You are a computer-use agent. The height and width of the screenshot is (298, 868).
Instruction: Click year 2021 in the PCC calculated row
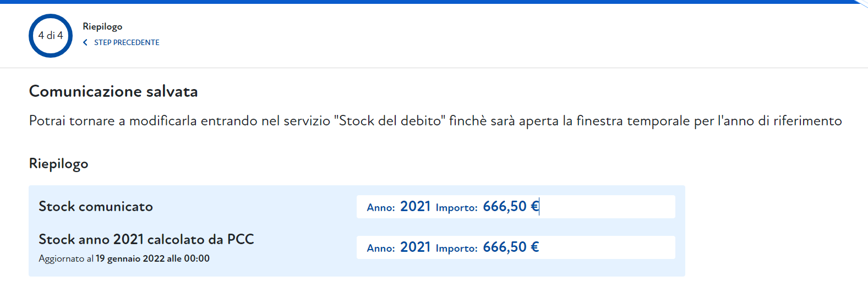415,247
